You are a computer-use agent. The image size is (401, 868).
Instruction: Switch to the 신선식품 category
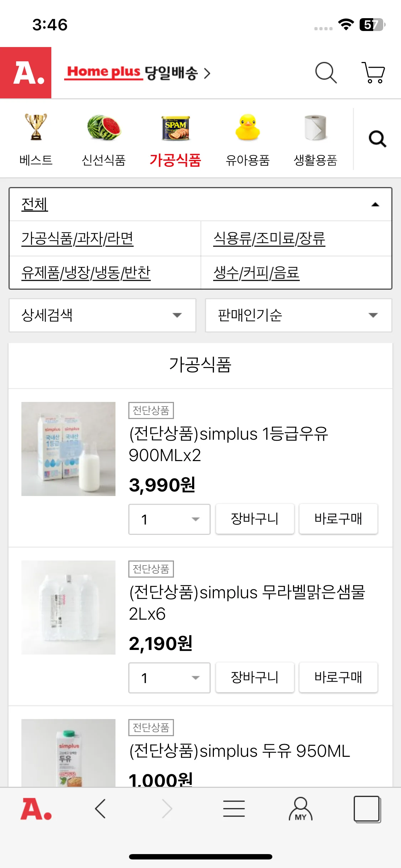[104, 140]
